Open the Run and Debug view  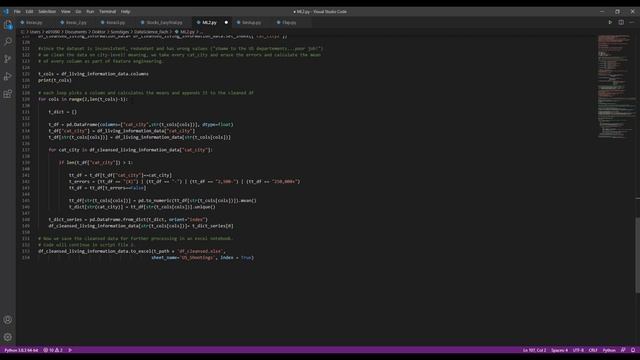tap(8, 76)
